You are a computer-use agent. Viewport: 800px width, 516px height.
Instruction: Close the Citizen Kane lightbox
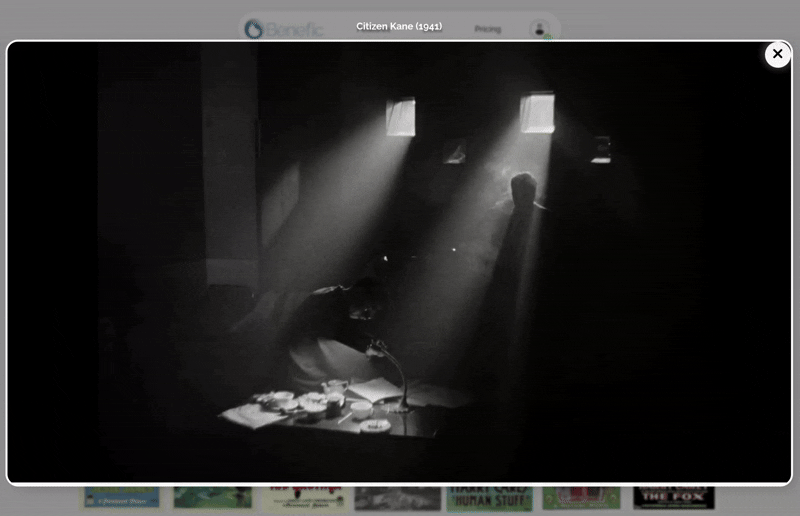[x=777, y=54]
